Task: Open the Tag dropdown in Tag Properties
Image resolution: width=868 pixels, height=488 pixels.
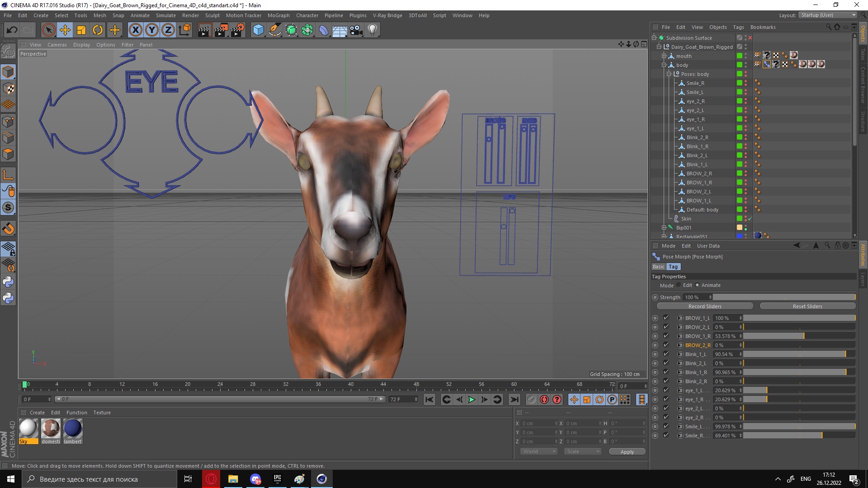Action: [673, 266]
